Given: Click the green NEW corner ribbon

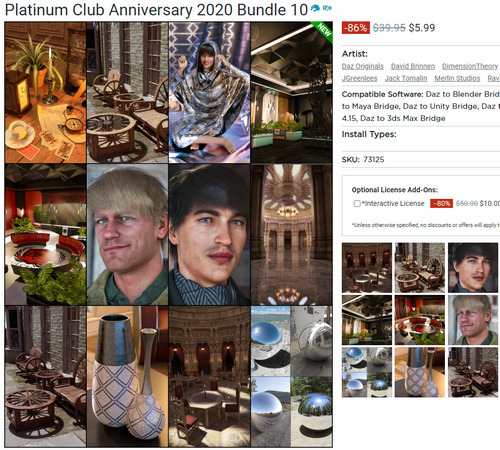Looking at the screenshot, I should 323,31.
